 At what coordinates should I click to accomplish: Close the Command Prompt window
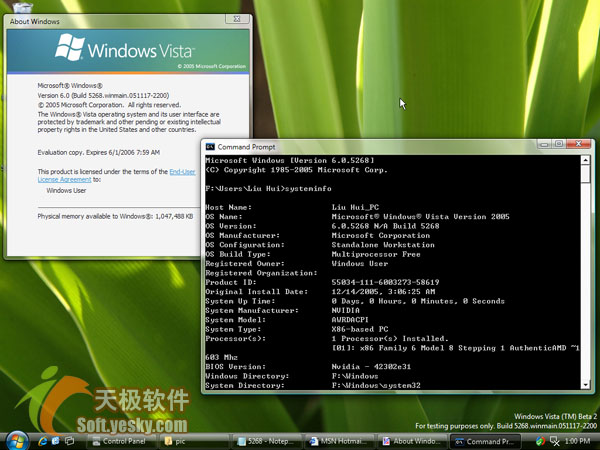click(x=579, y=144)
